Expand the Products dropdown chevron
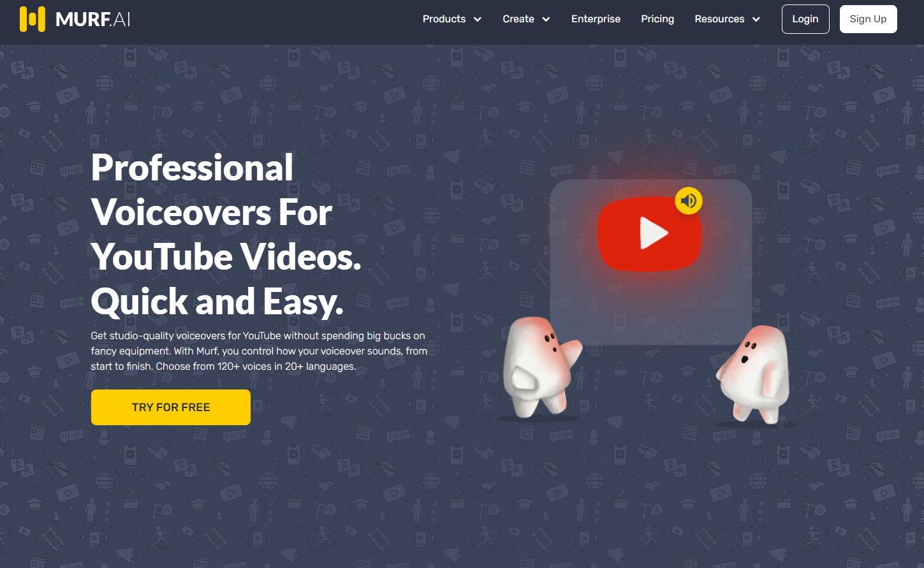924x568 pixels. pyautogui.click(x=477, y=19)
